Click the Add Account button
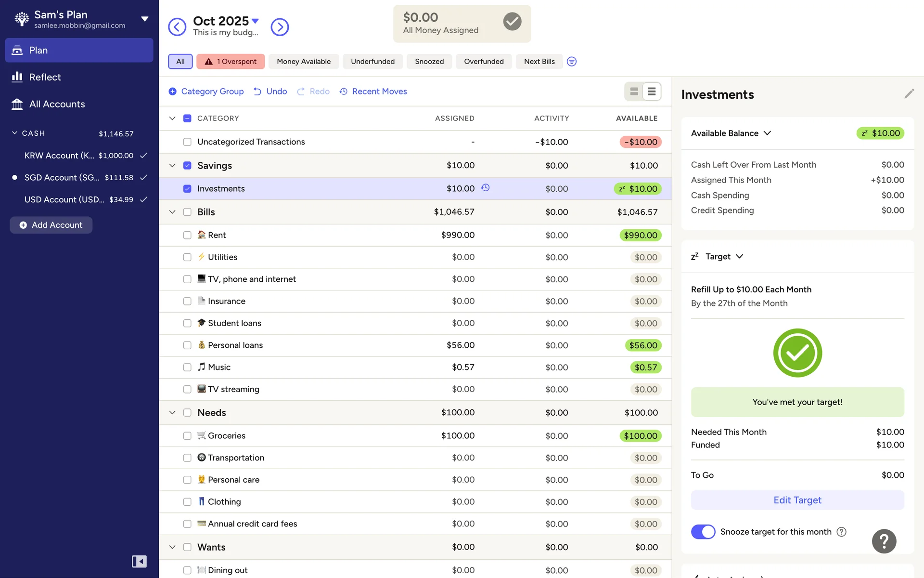The image size is (924, 578). click(51, 225)
